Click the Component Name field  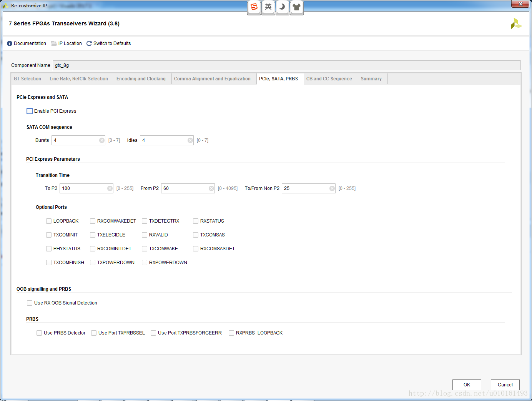click(287, 65)
